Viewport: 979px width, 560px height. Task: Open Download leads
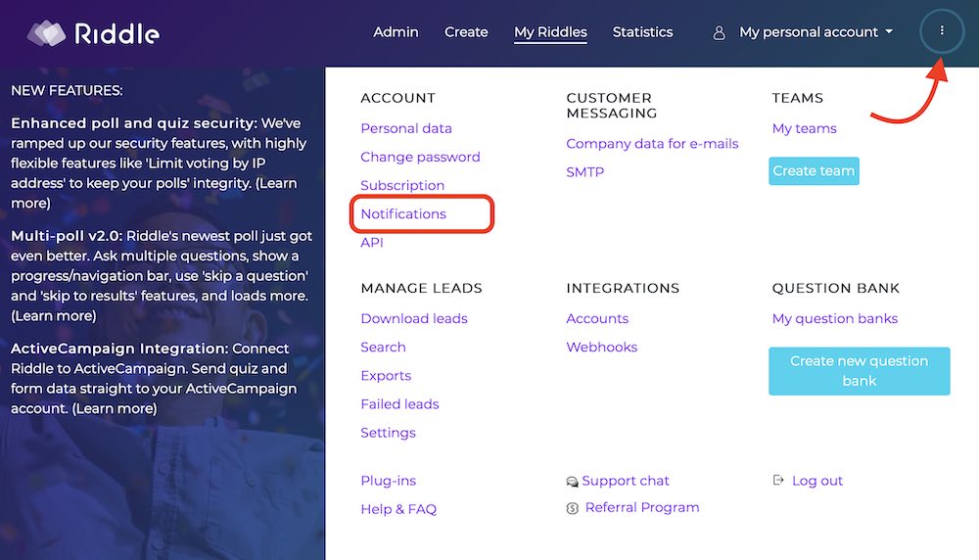414,318
